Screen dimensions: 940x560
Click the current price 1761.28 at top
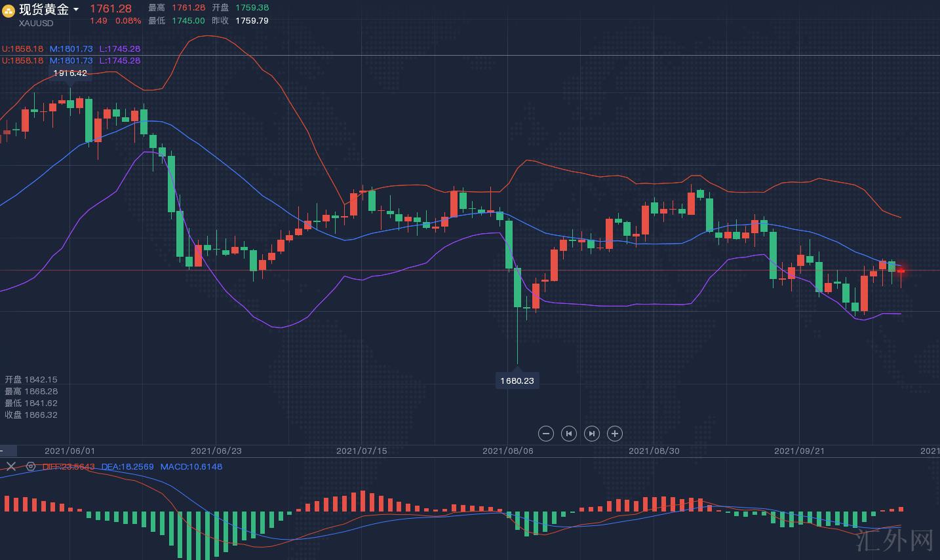[x=111, y=9]
